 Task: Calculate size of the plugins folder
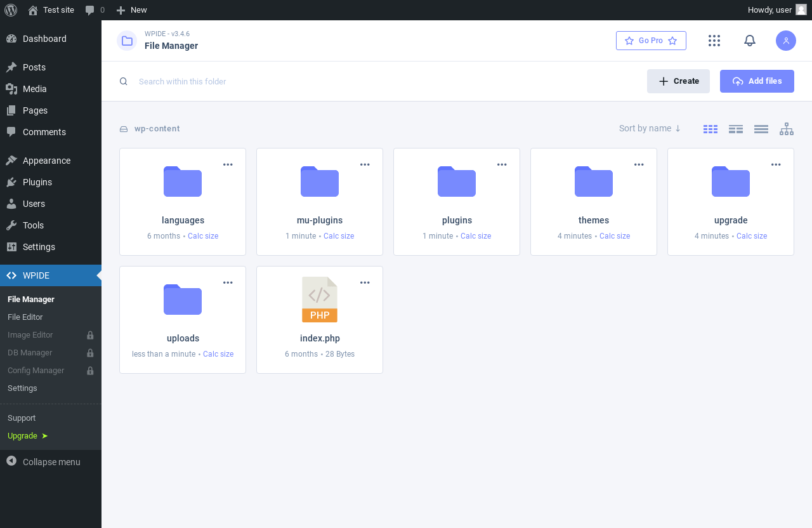(476, 236)
